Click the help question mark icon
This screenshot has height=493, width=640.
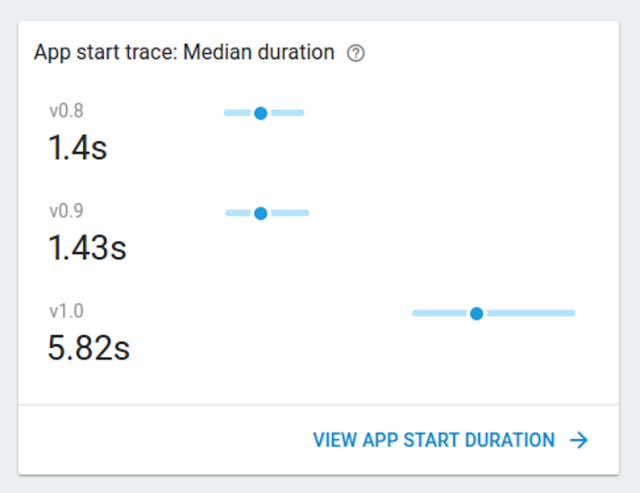tap(355, 54)
